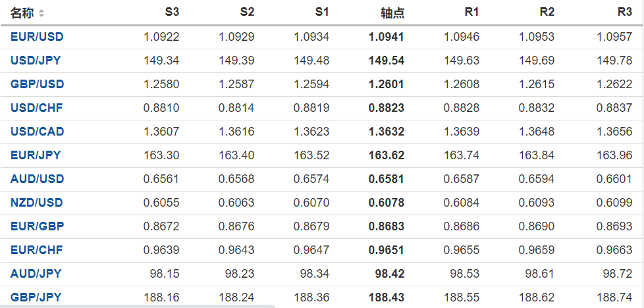Open the EUR/GBP pair link

pyautogui.click(x=37, y=226)
